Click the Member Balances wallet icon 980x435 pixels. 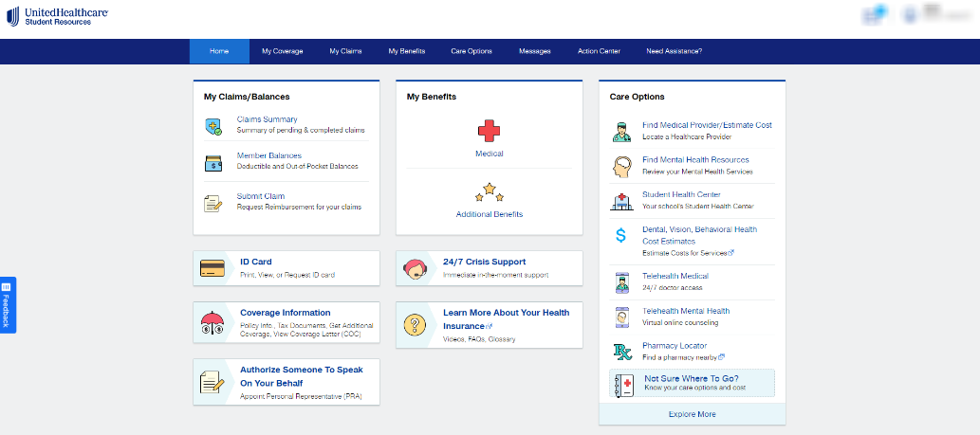point(213,164)
